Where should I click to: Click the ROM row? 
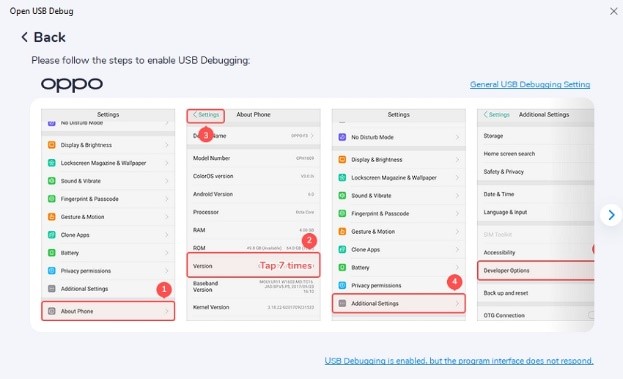click(253, 246)
